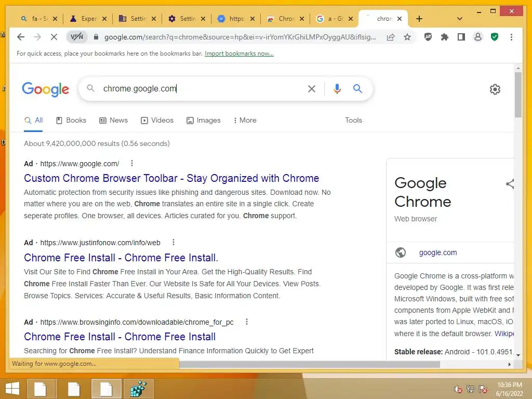
Task: Open 'Chrome Free Install - Chrome Free Install.' justinfonow result
Action: coord(121,258)
